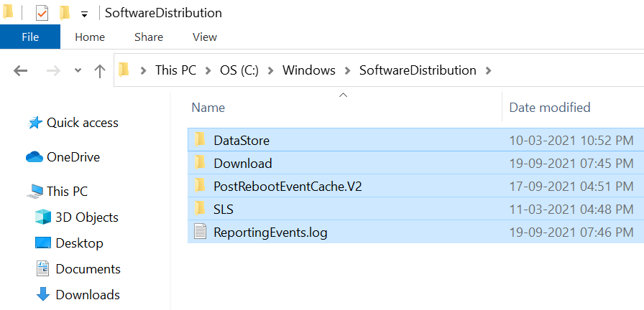Click This PC in the address breadcrumb
The width and height of the screenshot is (644, 310).
pos(175,70)
